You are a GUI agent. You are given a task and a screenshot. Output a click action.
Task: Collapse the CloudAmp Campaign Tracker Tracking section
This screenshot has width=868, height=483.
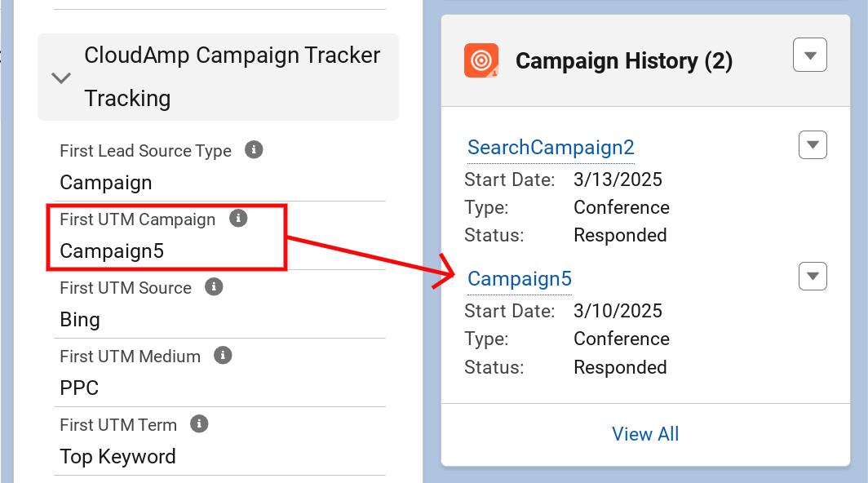[x=61, y=78]
